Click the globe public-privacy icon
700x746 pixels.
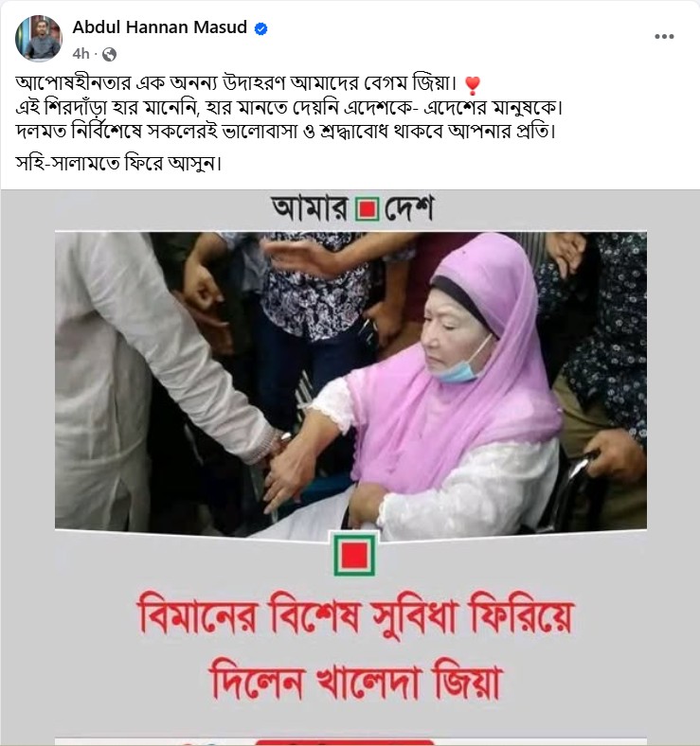pos(110,54)
